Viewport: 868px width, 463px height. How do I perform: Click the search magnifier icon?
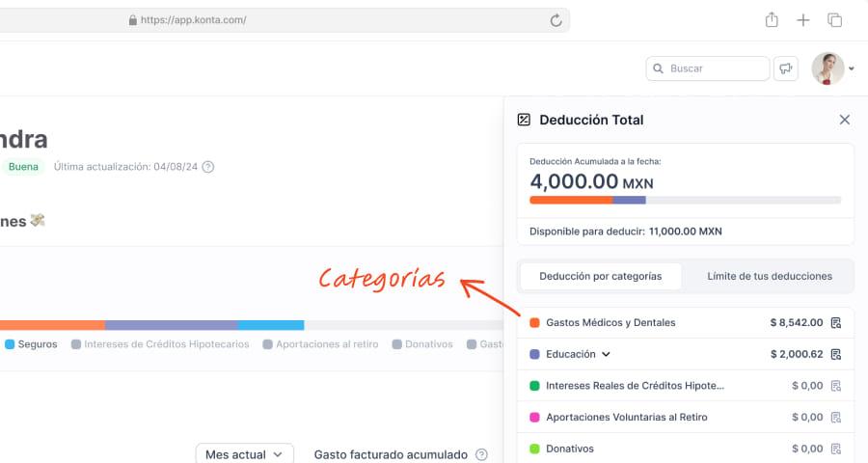coord(658,68)
